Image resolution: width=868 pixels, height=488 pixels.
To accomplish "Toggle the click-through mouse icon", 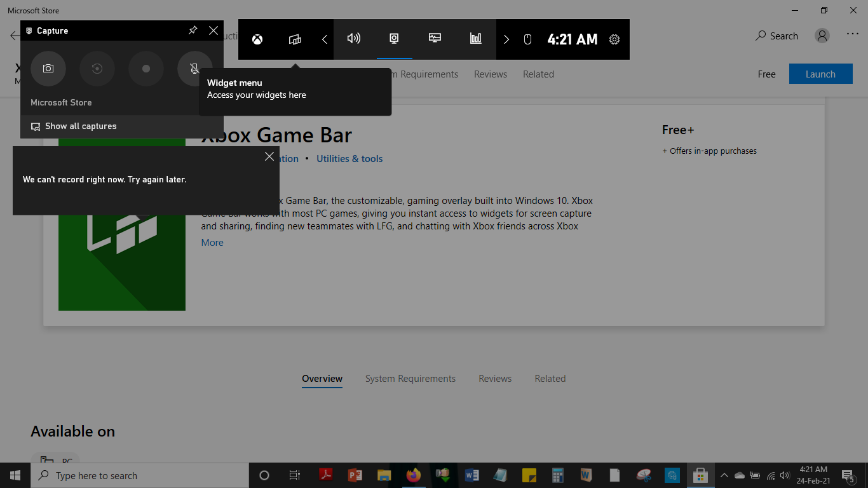I will [x=527, y=39].
